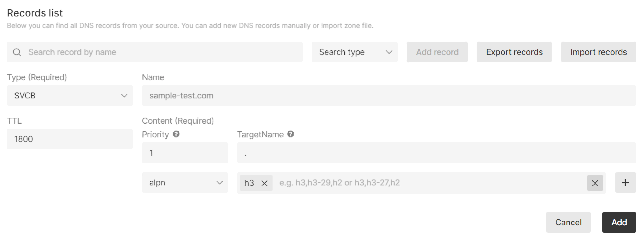Click Export records

click(x=514, y=52)
